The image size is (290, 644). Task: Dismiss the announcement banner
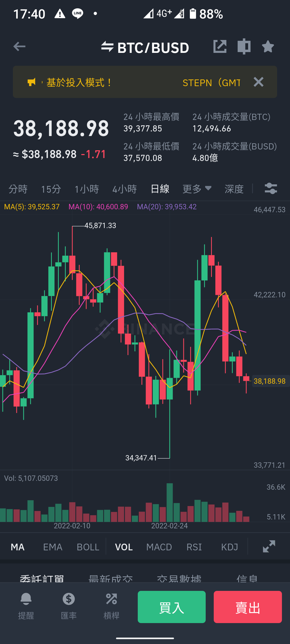pos(259,82)
